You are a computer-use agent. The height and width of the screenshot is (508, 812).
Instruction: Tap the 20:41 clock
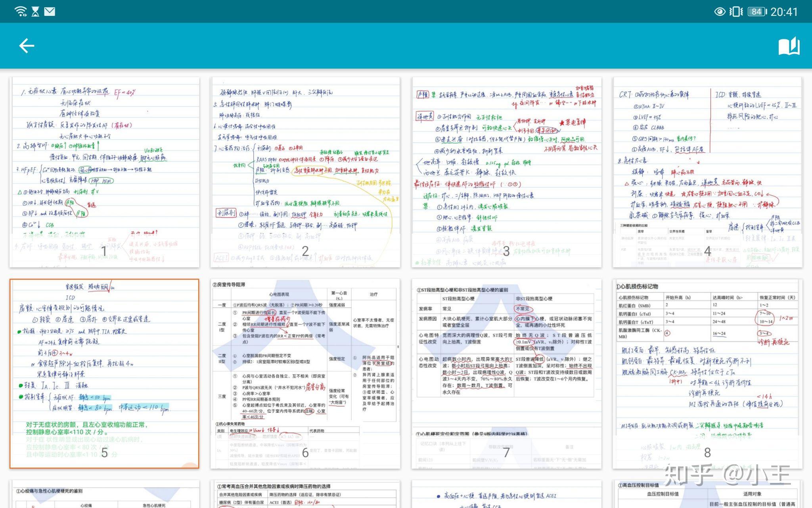[784, 12]
